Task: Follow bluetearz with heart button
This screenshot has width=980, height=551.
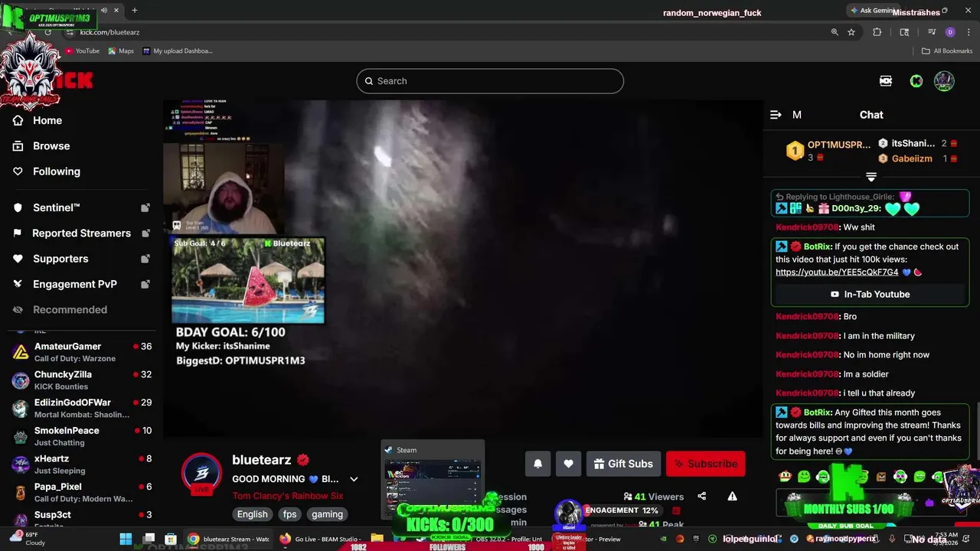Action: coord(568,464)
